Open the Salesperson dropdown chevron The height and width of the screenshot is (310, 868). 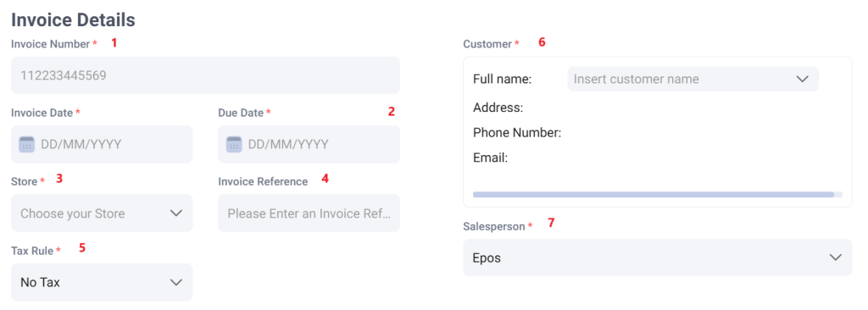pyautogui.click(x=835, y=257)
